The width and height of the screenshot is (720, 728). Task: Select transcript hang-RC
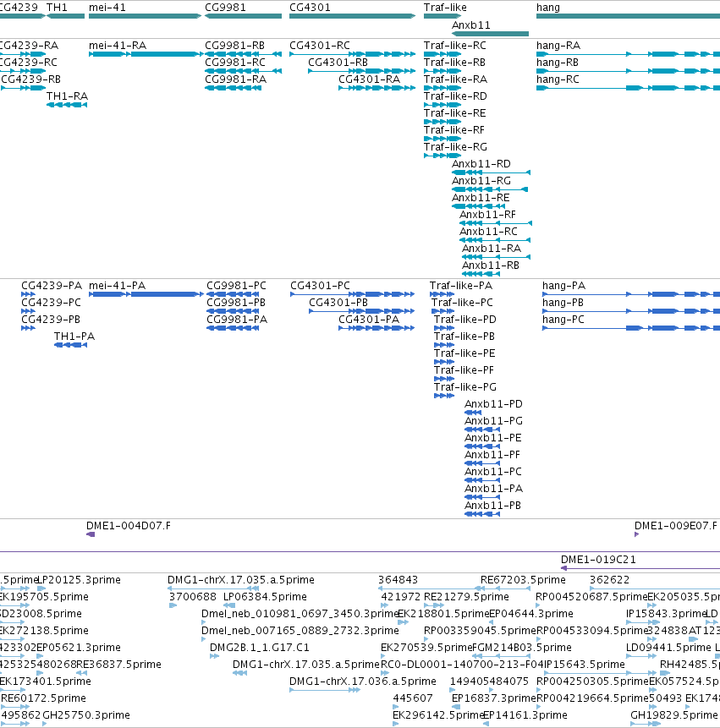point(558,79)
